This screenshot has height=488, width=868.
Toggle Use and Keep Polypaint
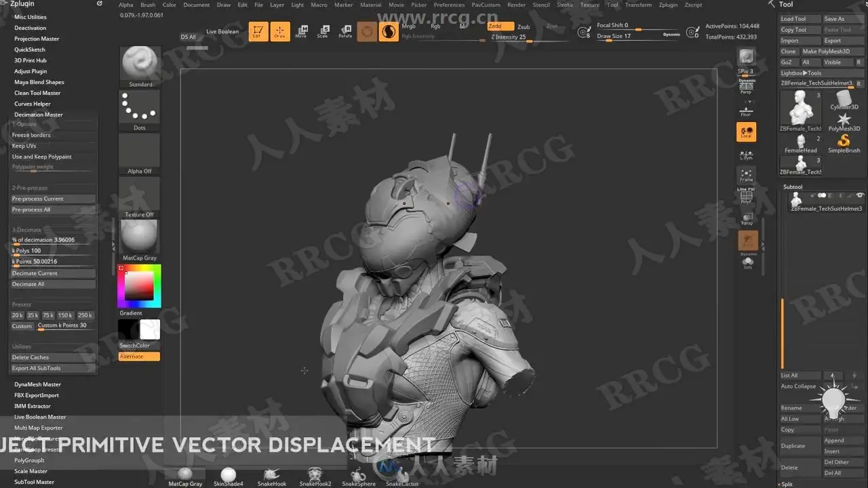click(53, 157)
